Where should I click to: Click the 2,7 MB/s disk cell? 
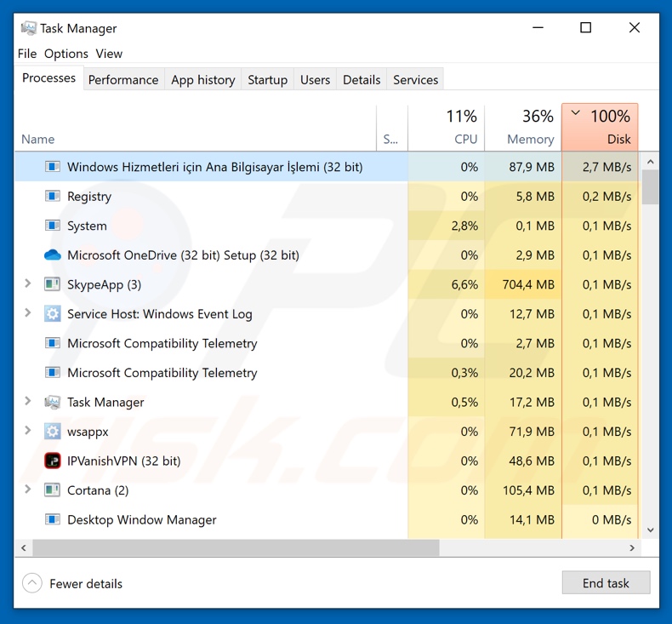tap(600, 166)
